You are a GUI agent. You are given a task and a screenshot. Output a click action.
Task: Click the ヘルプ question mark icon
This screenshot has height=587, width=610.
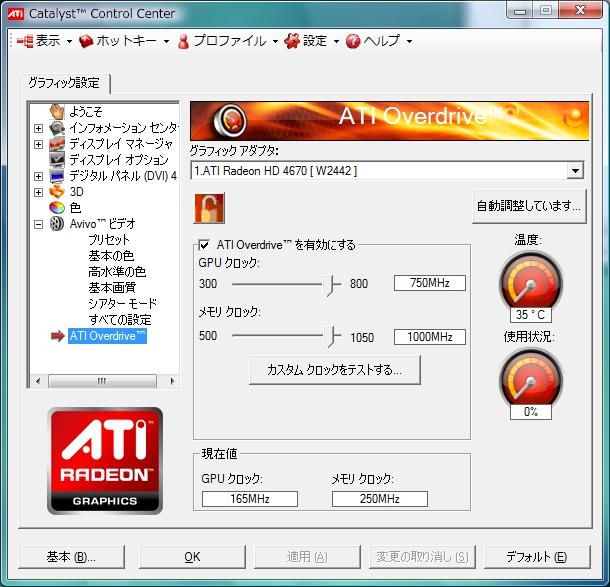(x=353, y=41)
